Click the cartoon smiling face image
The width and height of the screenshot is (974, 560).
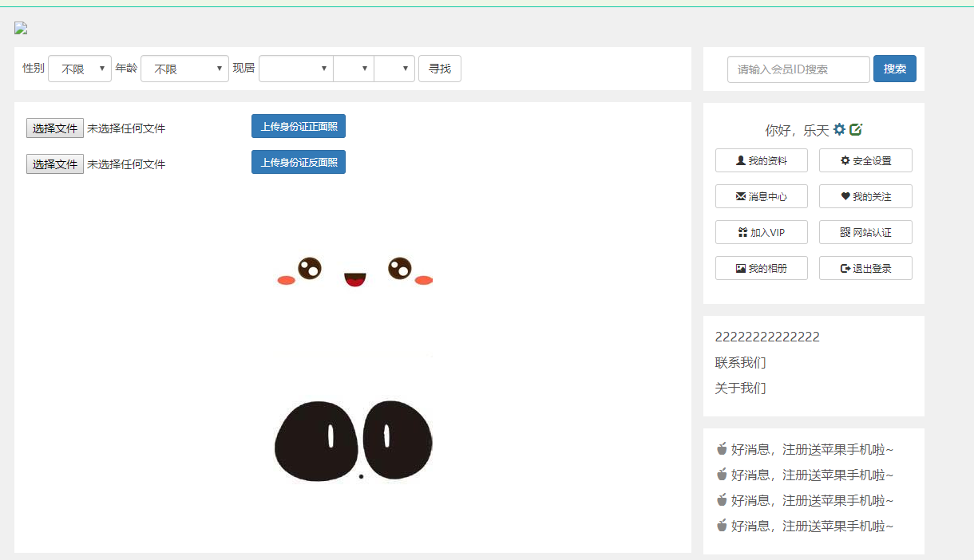click(x=354, y=271)
